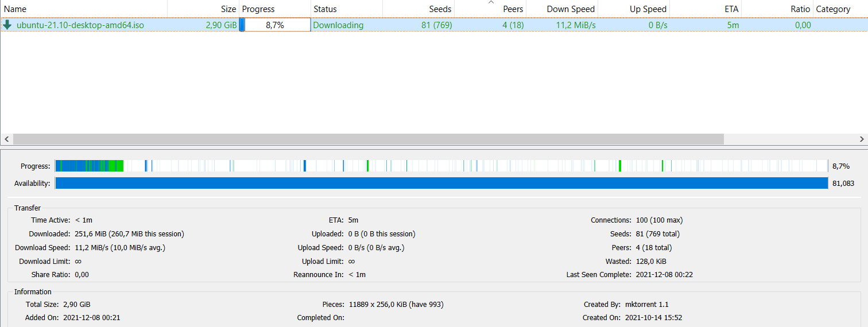868x327 pixels.
Task: Click the 11,2 MiB/s down speed cell
Action: tap(576, 25)
